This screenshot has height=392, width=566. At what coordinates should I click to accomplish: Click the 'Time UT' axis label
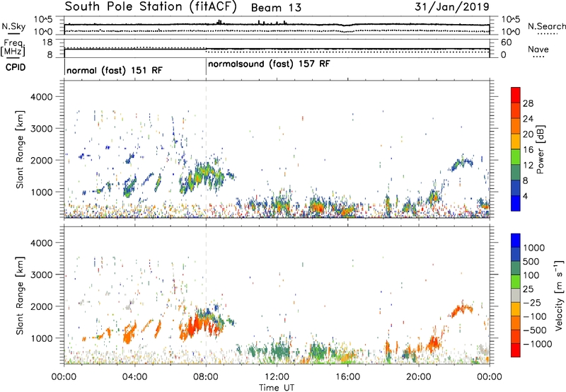[277, 388]
